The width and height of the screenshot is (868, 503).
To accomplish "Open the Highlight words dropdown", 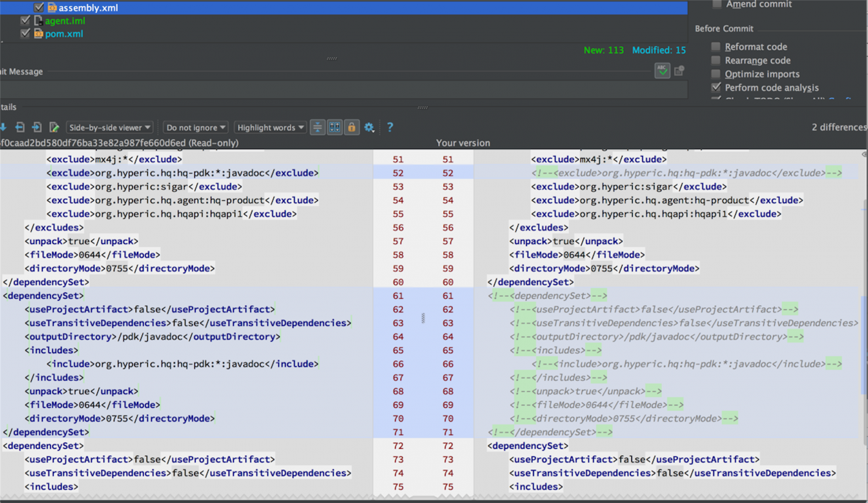I will click(269, 127).
